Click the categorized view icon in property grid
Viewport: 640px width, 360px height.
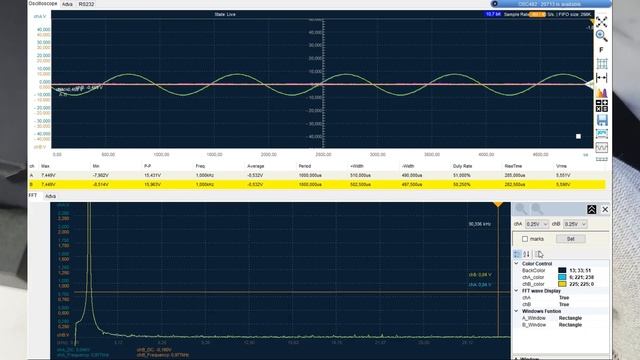(517, 254)
